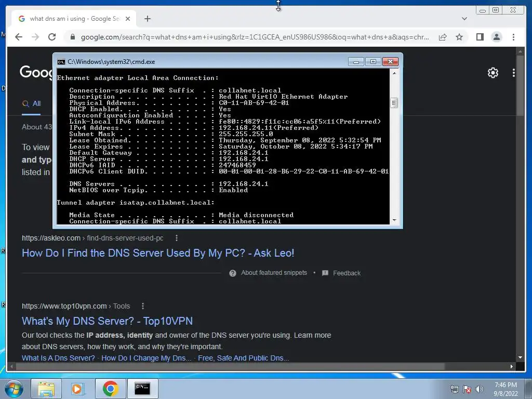Open top10vpn result options menu
This screenshot has width=532, height=399.
tap(143, 306)
